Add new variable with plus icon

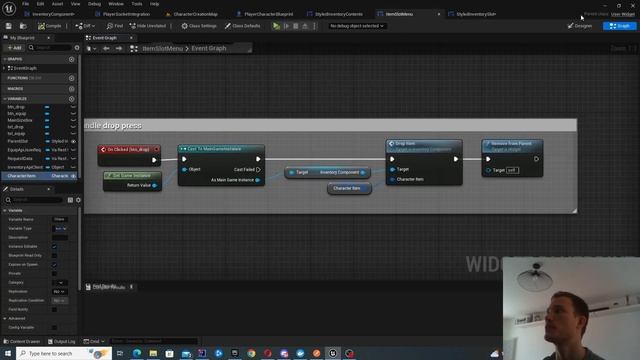(71, 99)
